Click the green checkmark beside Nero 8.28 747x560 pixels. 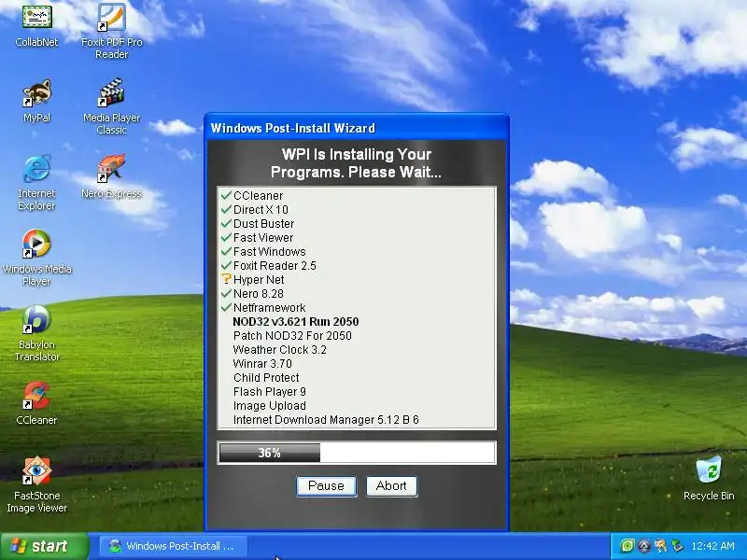click(226, 293)
